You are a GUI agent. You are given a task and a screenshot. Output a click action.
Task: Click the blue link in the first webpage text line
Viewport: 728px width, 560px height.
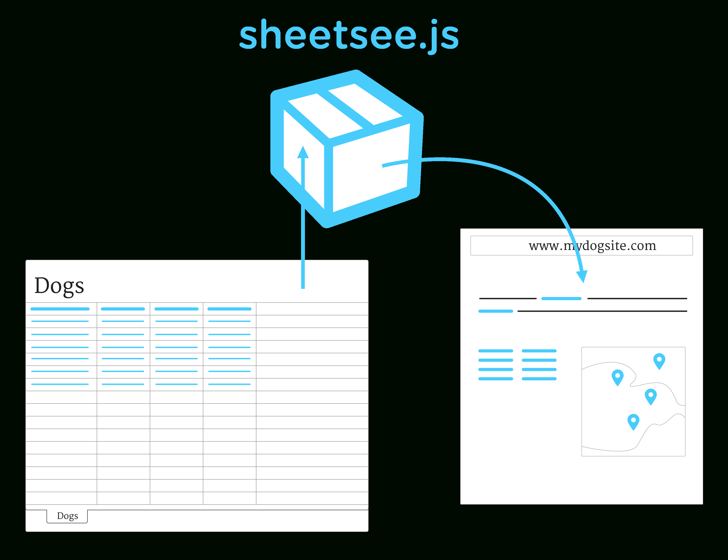(561, 298)
